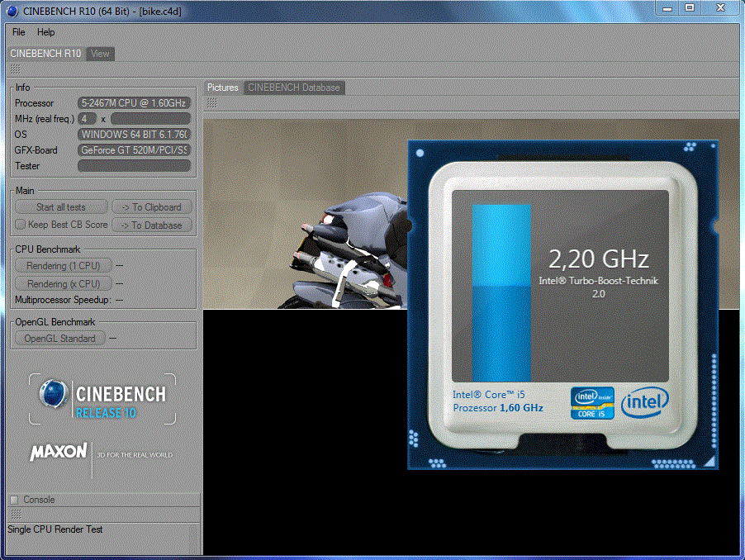Click the empty MHz real frequency field
Screen dimensions: 745x560
(x=150, y=118)
